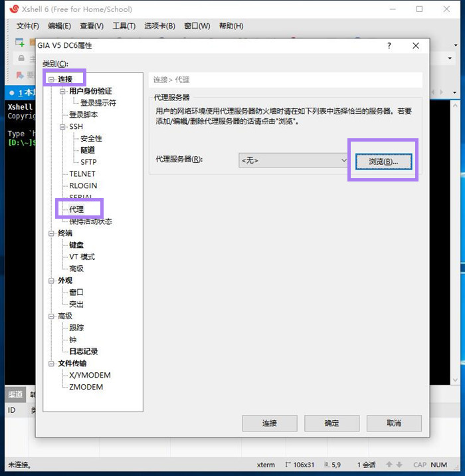Click the 取消 button

pyautogui.click(x=394, y=423)
